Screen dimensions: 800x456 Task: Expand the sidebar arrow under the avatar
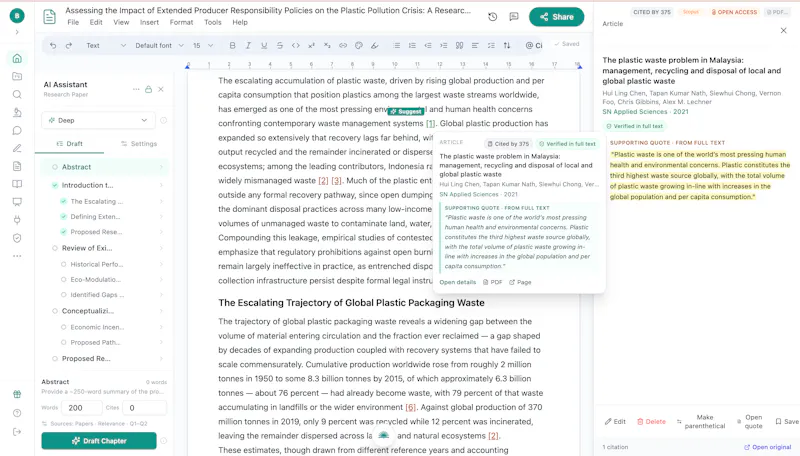[17, 32]
